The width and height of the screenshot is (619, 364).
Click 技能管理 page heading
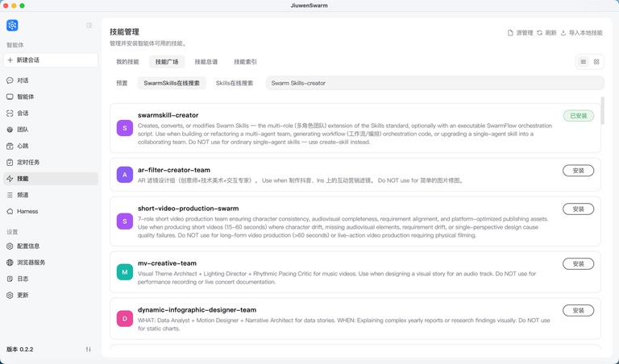(x=124, y=32)
